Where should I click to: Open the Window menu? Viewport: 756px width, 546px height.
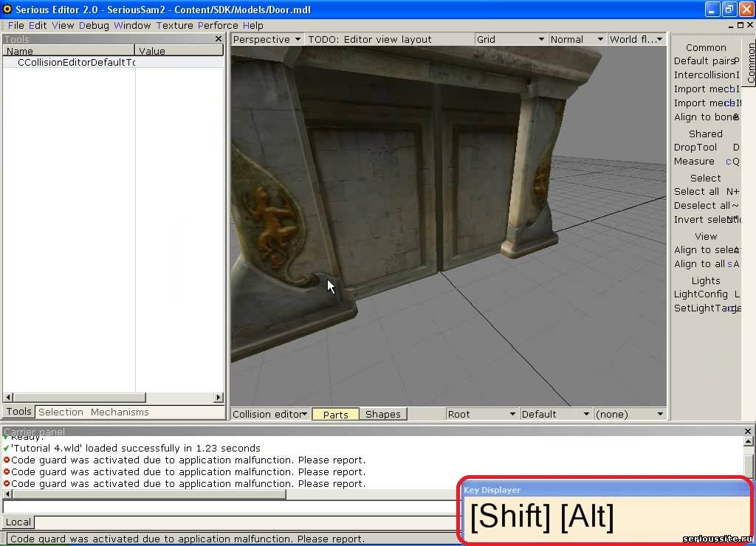[132, 26]
